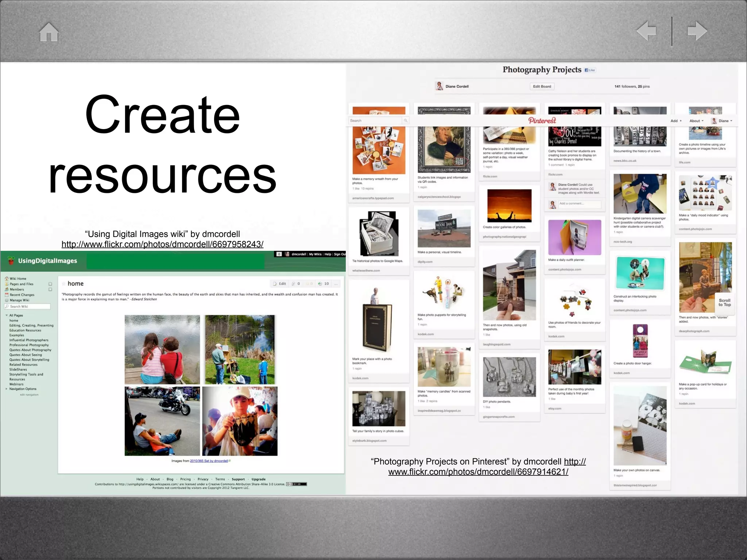Collapse the All Pages tree
This screenshot has height=560, width=747.
(7, 315)
